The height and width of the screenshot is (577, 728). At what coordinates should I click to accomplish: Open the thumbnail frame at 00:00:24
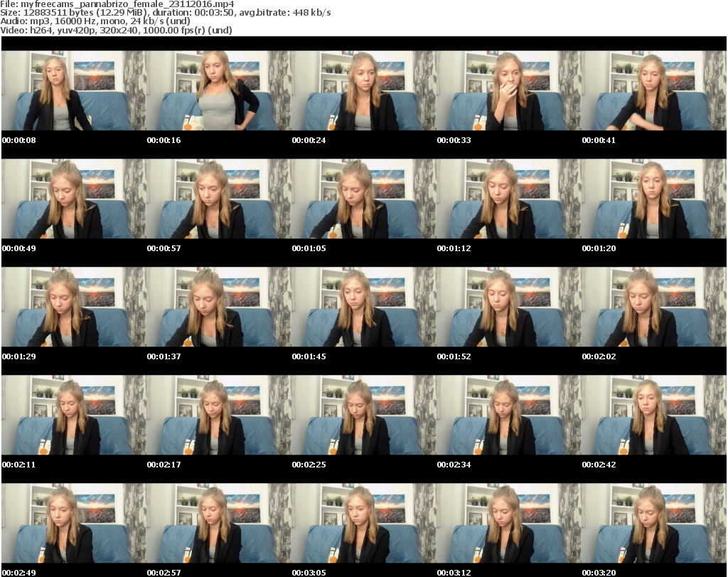364,90
